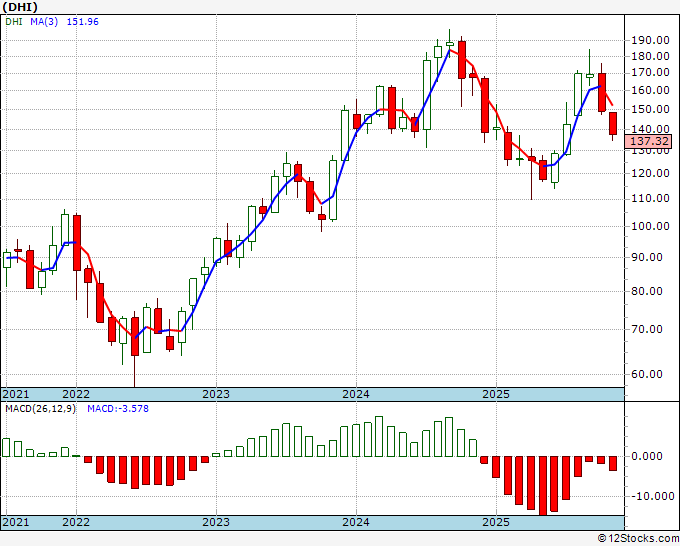This screenshot has width=680, height=546.
Task: Click the 12Stocks.com copyright link
Action: click(638, 539)
